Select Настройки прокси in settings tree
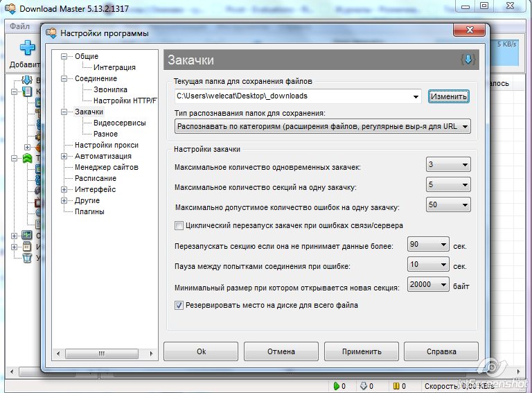The width and height of the screenshot is (532, 393). [107, 146]
